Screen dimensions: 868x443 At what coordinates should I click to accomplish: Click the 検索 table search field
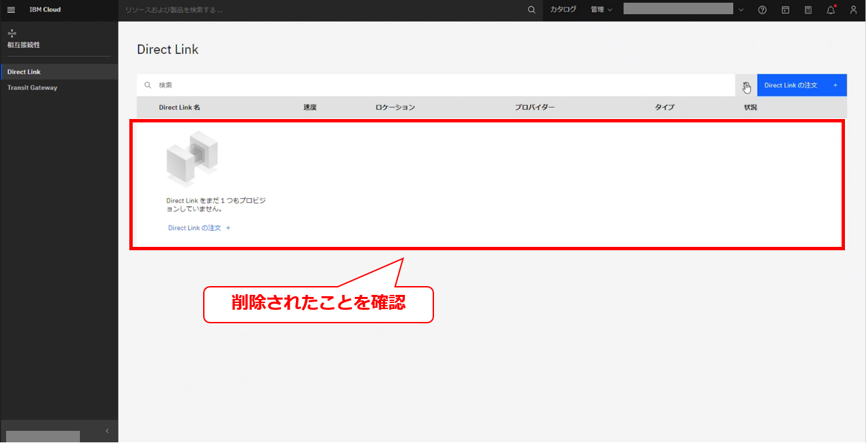436,85
